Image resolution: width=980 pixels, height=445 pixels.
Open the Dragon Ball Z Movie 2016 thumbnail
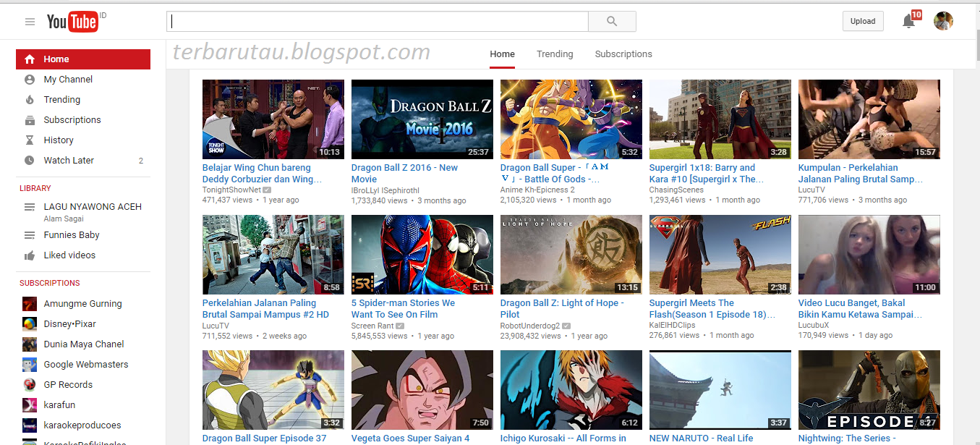point(422,119)
